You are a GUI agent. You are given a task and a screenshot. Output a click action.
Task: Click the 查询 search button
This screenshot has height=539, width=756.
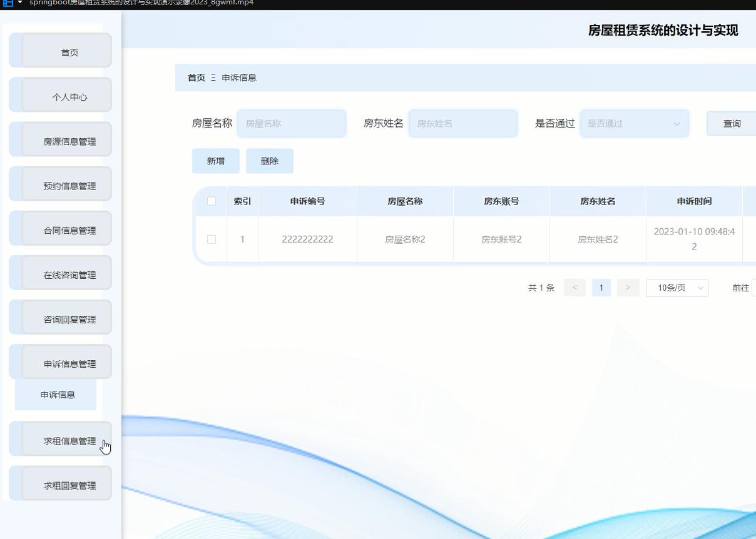click(732, 123)
